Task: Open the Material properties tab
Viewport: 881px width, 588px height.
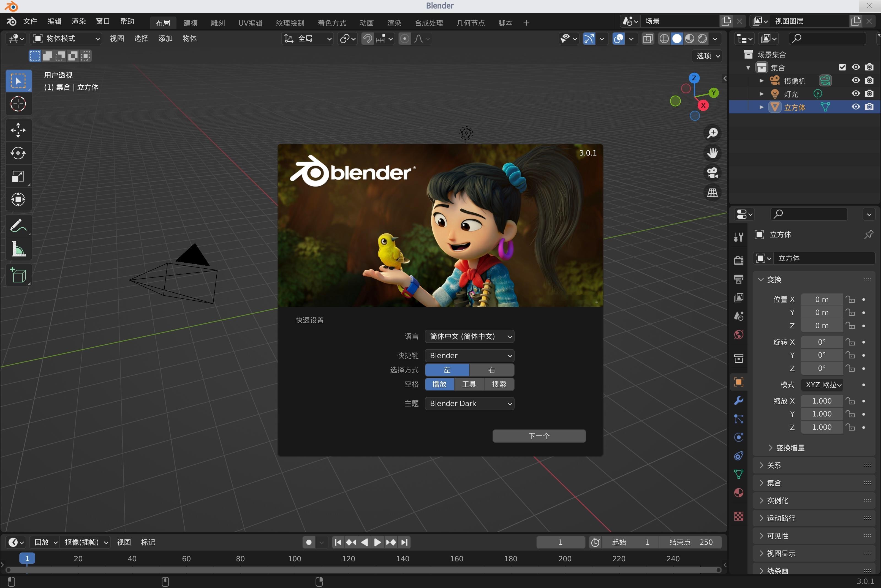Action: (738, 493)
